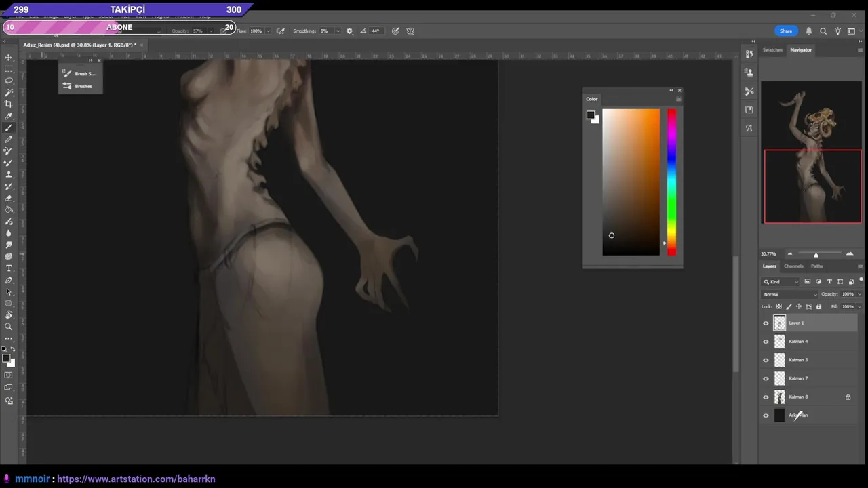Open the Layers panel menu
Viewport: 868px width, 488px height.
(860, 266)
